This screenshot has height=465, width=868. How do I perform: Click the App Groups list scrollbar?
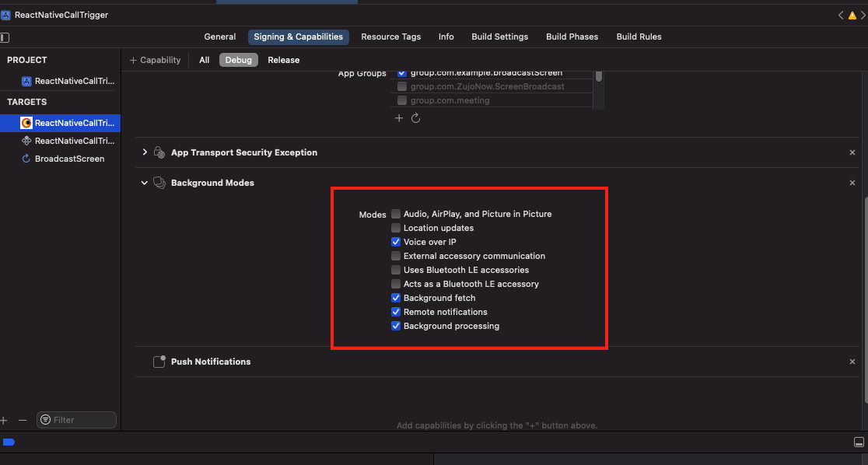[x=598, y=76]
